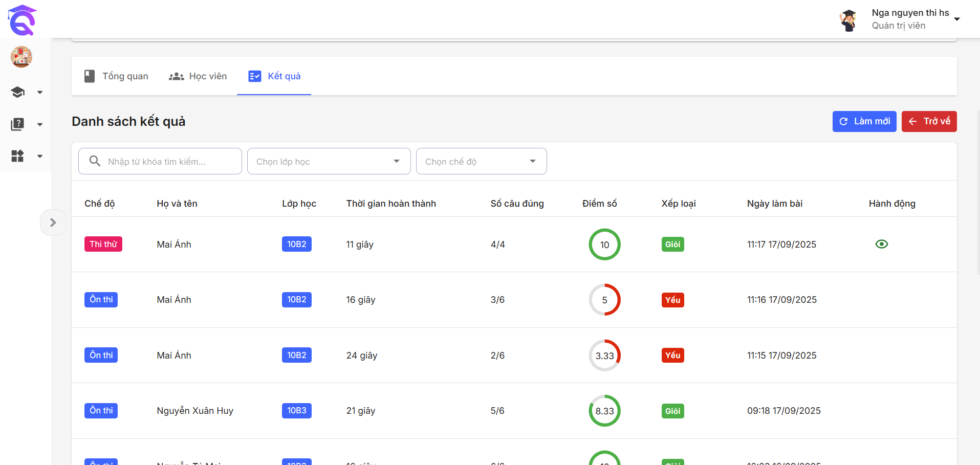This screenshot has height=465, width=980.
Task: Expand the question bank sidebar arrow
Action: 40,124
